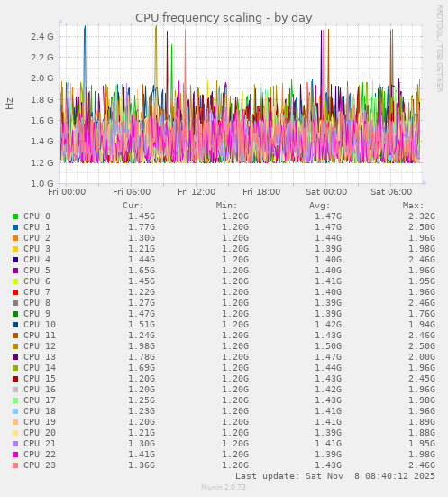Click the light green CPU 17 swatch

coord(15,400)
